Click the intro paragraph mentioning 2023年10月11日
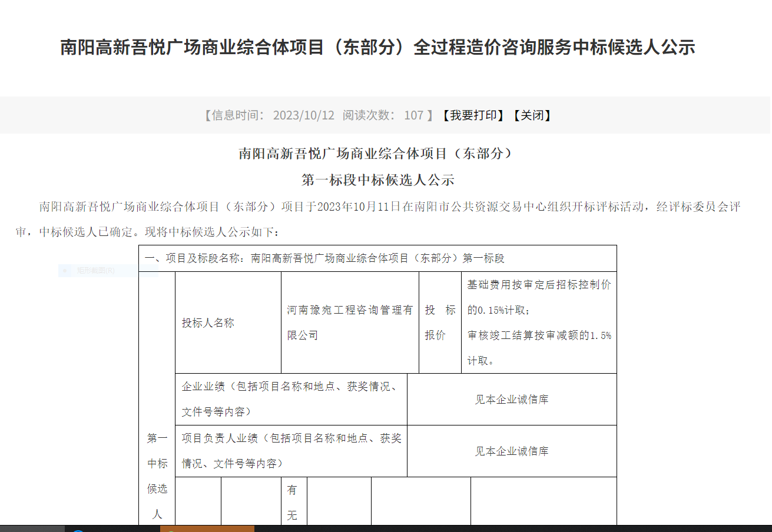The height and width of the screenshot is (532, 772). point(377,219)
